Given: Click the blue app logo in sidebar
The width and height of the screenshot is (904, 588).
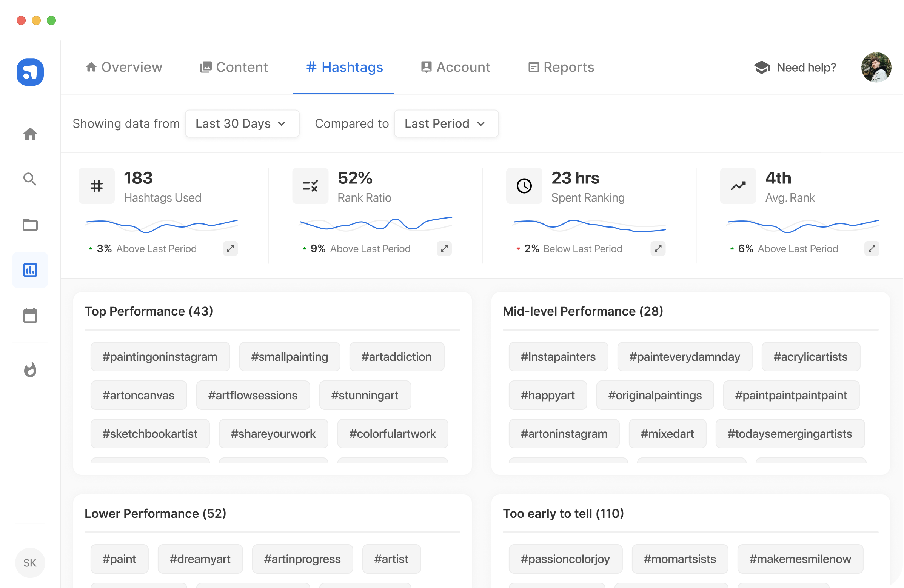Looking at the screenshot, I should [x=30, y=72].
